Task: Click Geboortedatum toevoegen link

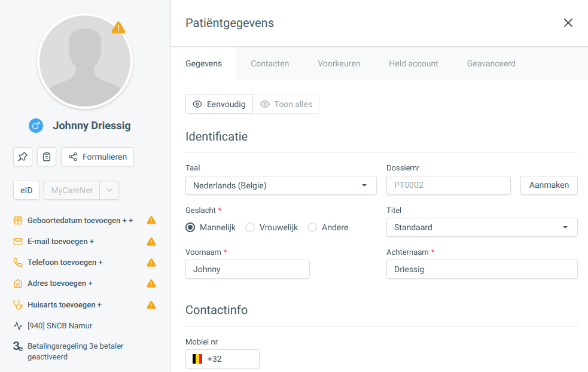Action: pyautogui.click(x=80, y=221)
